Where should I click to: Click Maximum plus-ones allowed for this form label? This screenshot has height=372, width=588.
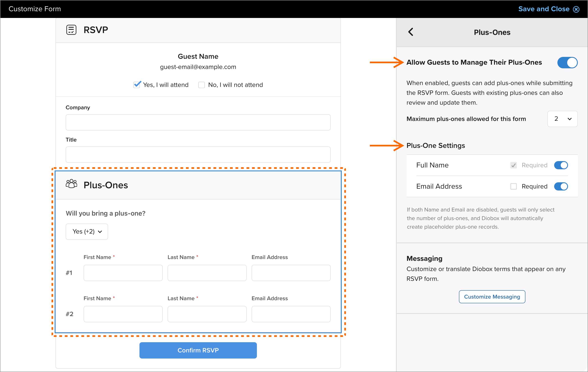(466, 119)
